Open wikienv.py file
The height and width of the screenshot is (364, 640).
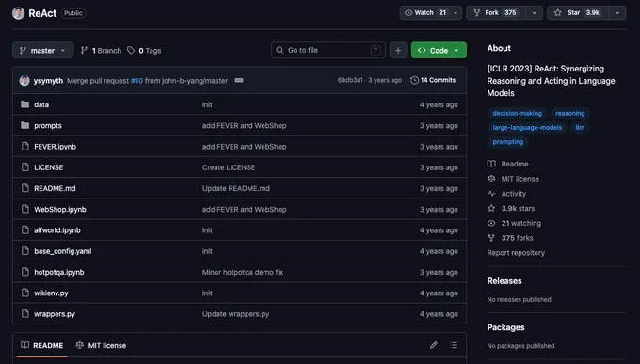point(51,293)
